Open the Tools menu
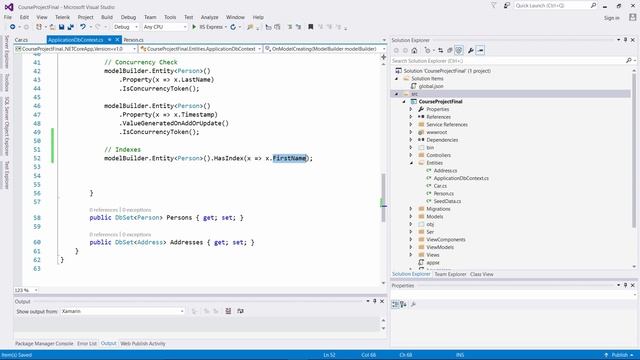 click(170, 17)
